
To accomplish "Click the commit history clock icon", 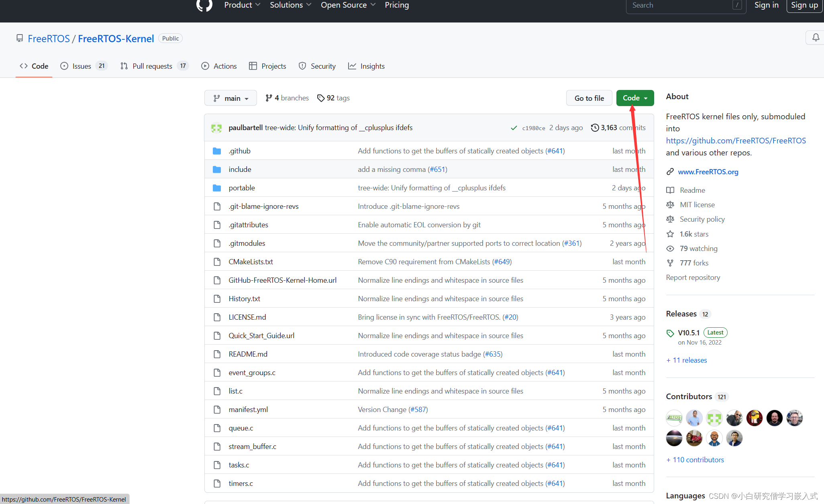I will [x=595, y=128].
